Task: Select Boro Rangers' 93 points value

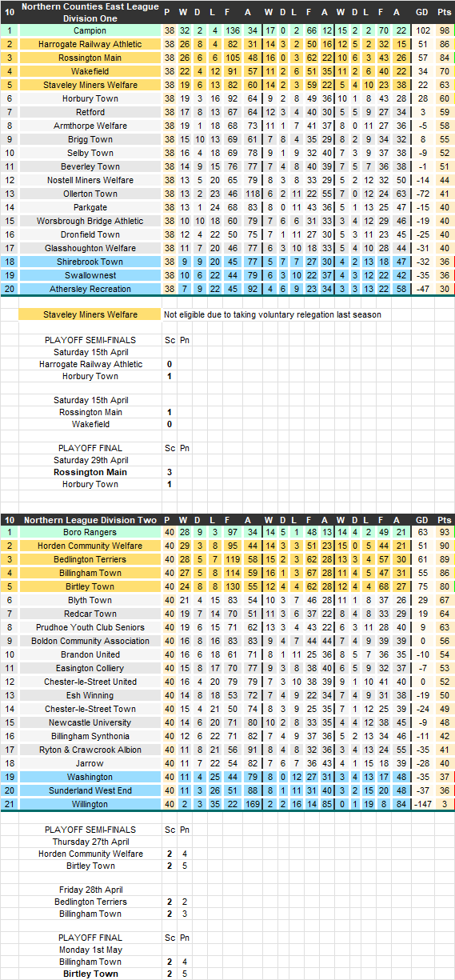Action: (443, 532)
